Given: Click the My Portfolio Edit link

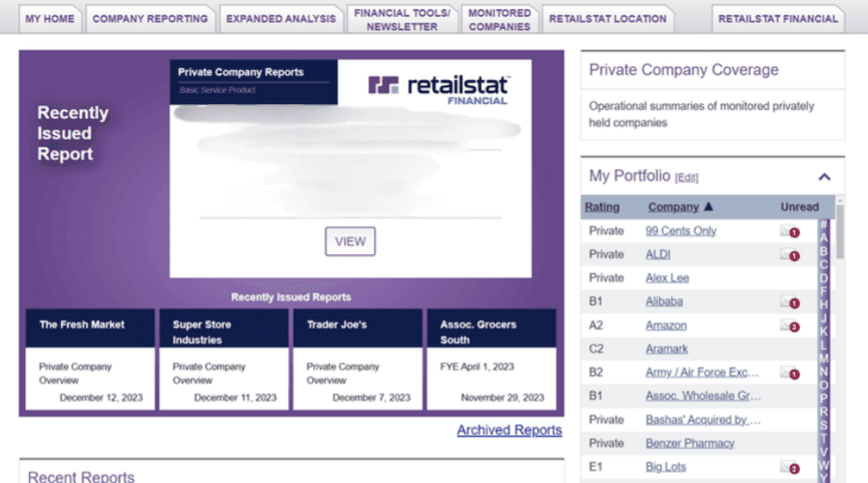Looking at the screenshot, I should pos(686,178).
